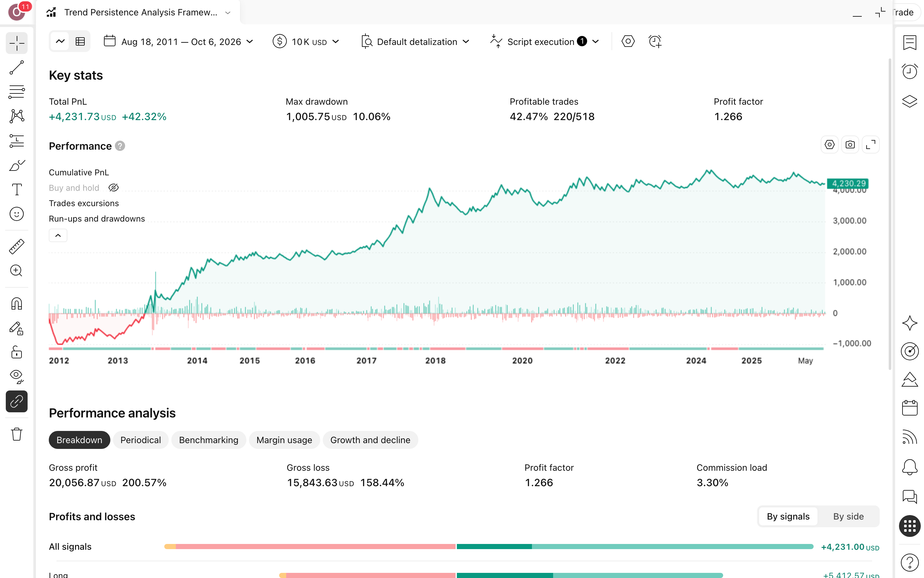This screenshot has height=578, width=924.
Task: Open the emoji icons tool
Action: 16,214
